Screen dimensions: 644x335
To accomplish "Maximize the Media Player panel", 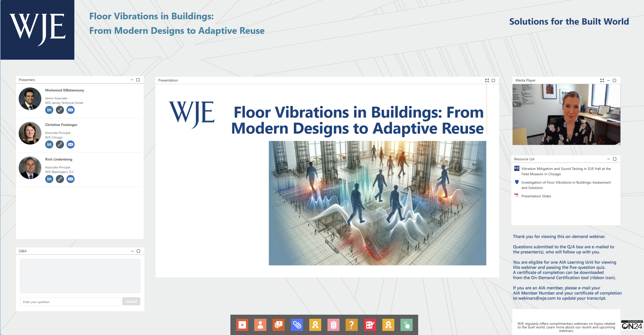I will click(615, 81).
